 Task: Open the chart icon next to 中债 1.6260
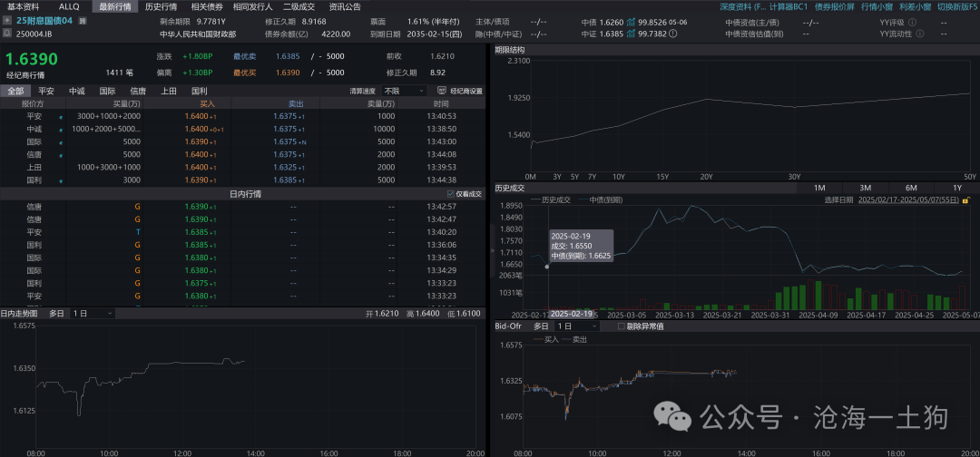coord(631,20)
